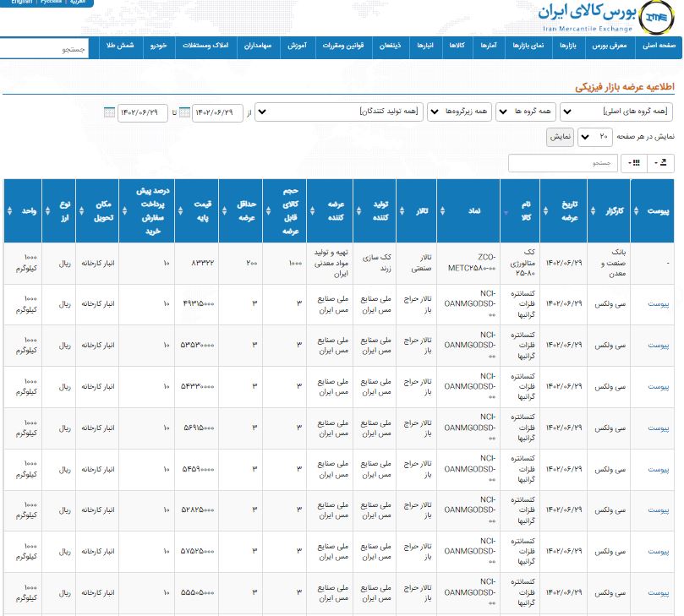Image resolution: width=684 pixels, height=616 pixels.
Task: Open the آموزش menu
Action: tap(297, 46)
